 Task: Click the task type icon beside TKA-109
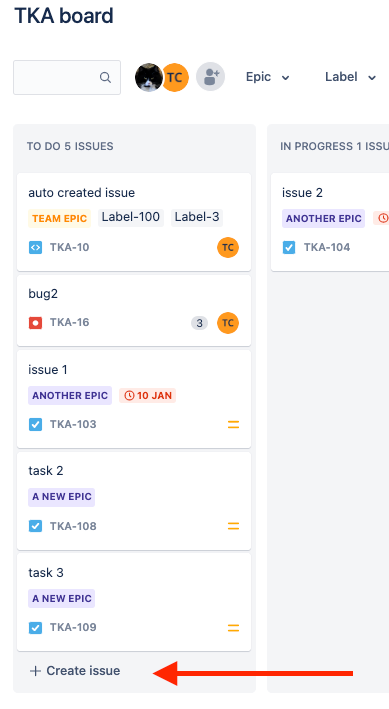point(35,628)
